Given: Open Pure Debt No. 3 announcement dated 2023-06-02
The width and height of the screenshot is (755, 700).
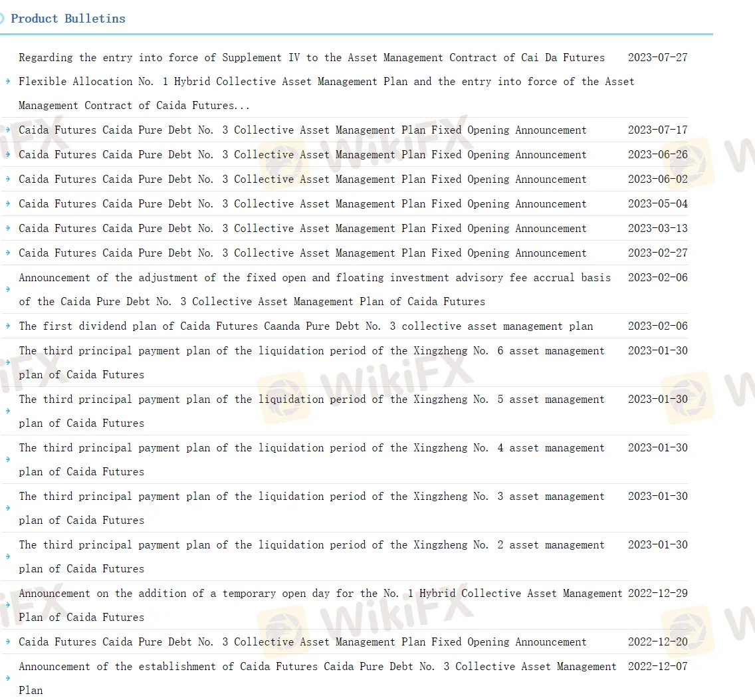Looking at the screenshot, I should click(302, 179).
